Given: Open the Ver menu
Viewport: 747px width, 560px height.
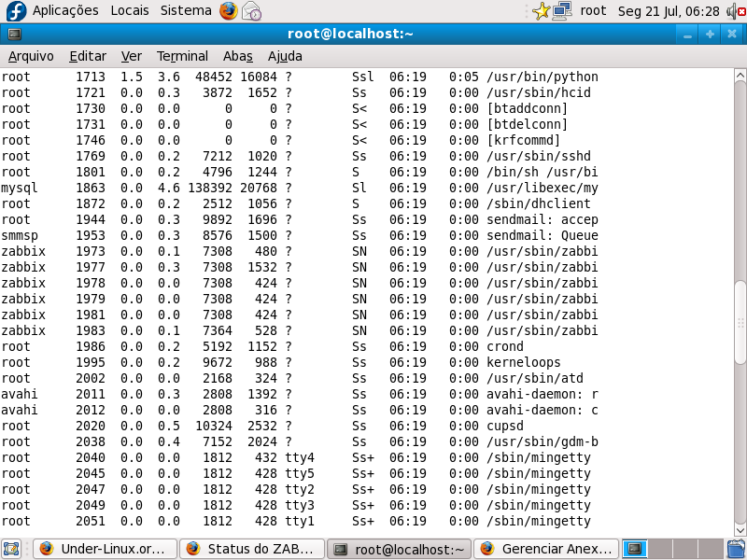Looking at the screenshot, I should [132, 56].
